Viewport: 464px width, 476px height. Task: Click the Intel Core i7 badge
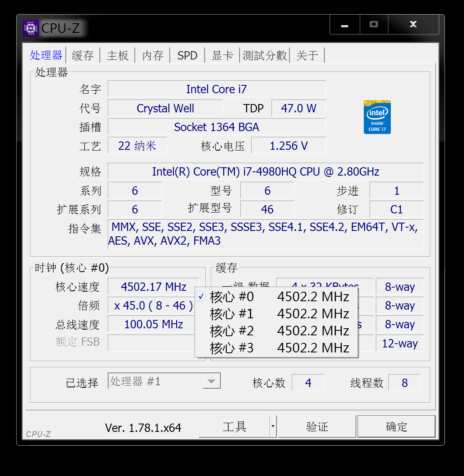377,117
